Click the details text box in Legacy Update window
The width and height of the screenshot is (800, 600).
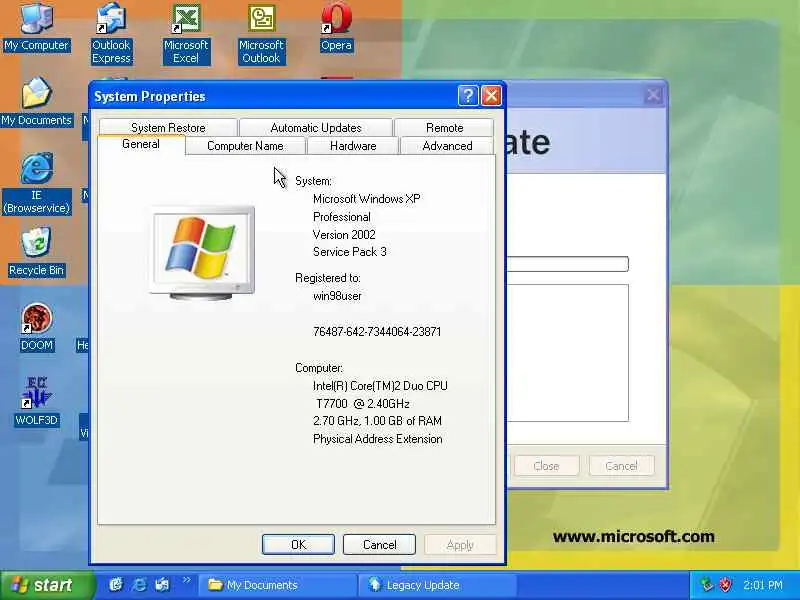(x=567, y=353)
